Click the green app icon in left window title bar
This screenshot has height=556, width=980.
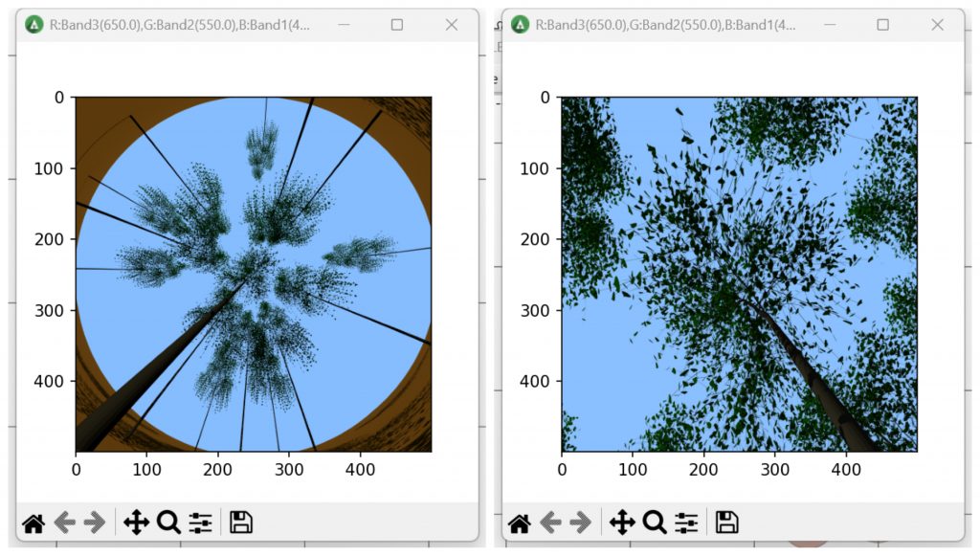coord(33,25)
